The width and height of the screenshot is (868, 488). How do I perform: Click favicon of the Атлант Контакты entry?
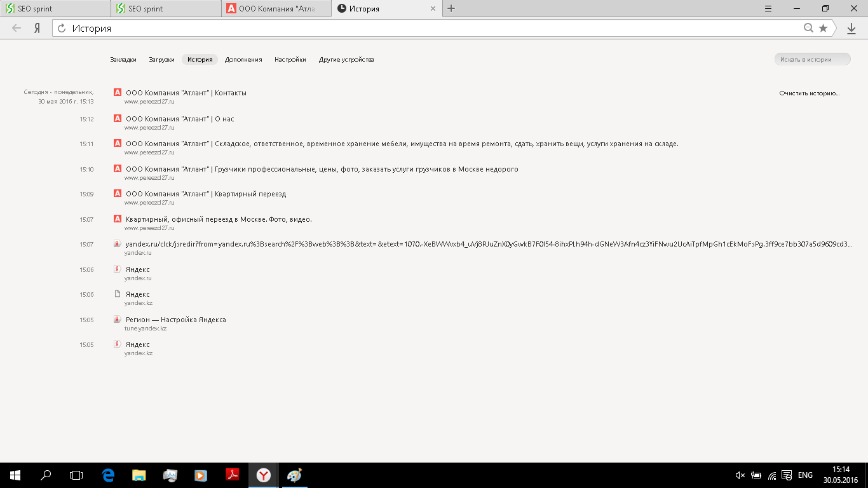tap(117, 92)
